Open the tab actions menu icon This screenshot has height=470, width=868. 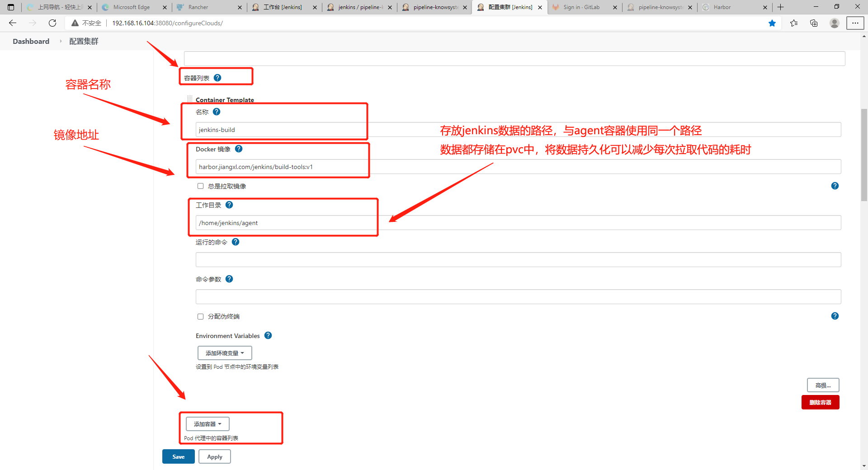(x=11, y=7)
